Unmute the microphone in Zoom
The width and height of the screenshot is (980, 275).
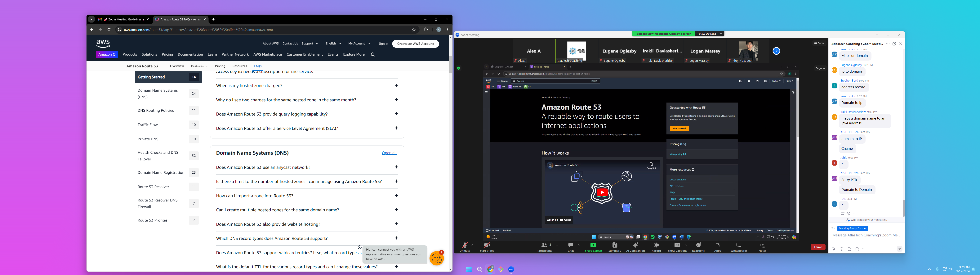(x=465, y=245)
